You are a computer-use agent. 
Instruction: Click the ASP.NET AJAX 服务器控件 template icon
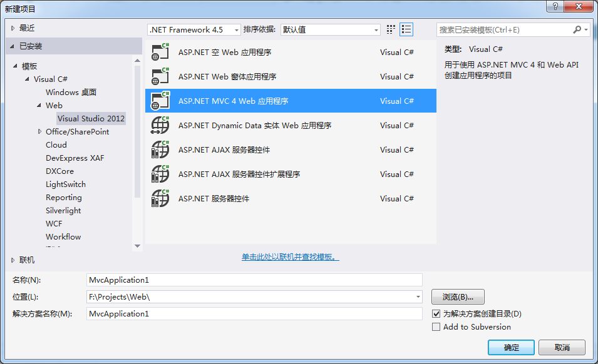tap(160, 149)
